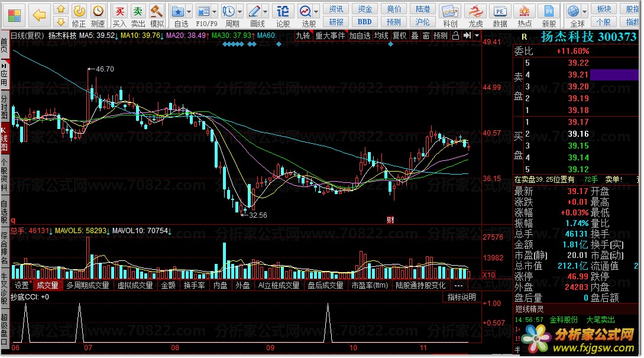
Task: Click the 资讯 news button
Action: [336, 9]
